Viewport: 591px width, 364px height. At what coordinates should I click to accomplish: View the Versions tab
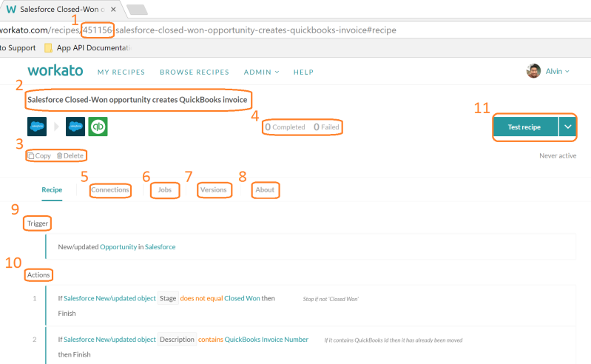coord(214,190)
